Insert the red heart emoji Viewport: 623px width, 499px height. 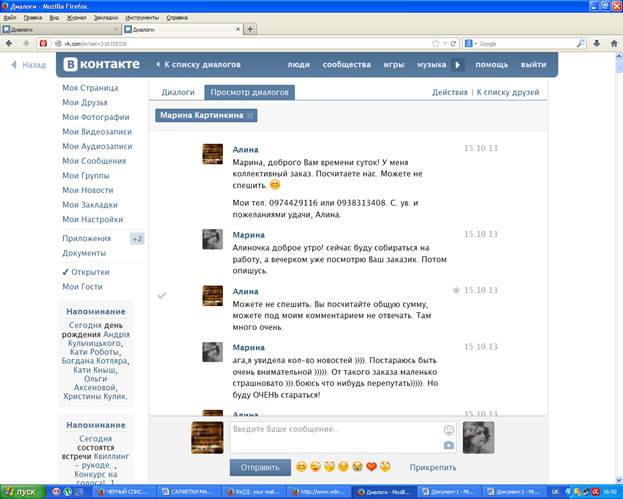pos(371,466)
